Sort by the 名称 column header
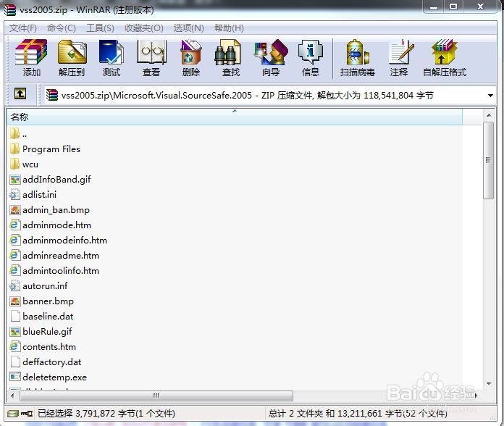This screenshot has height=426, width=504. (235, 117)
